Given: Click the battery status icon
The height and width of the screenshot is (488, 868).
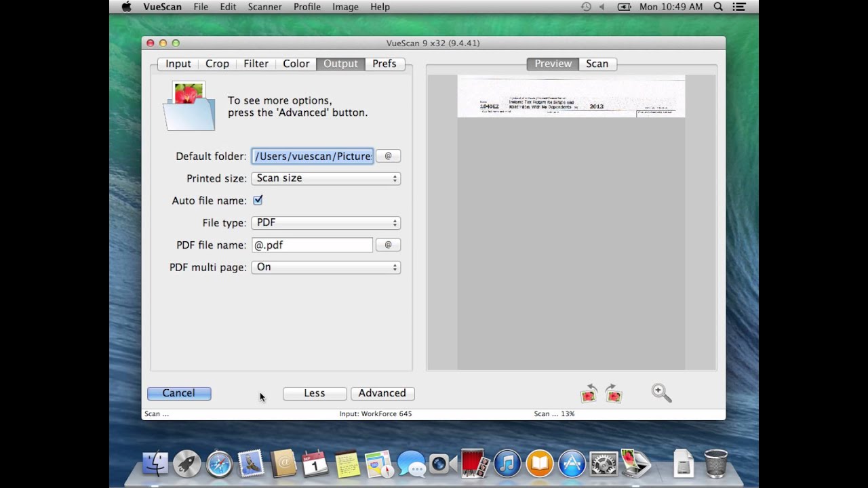Looking at the screenshot, I should click(624, 7).
